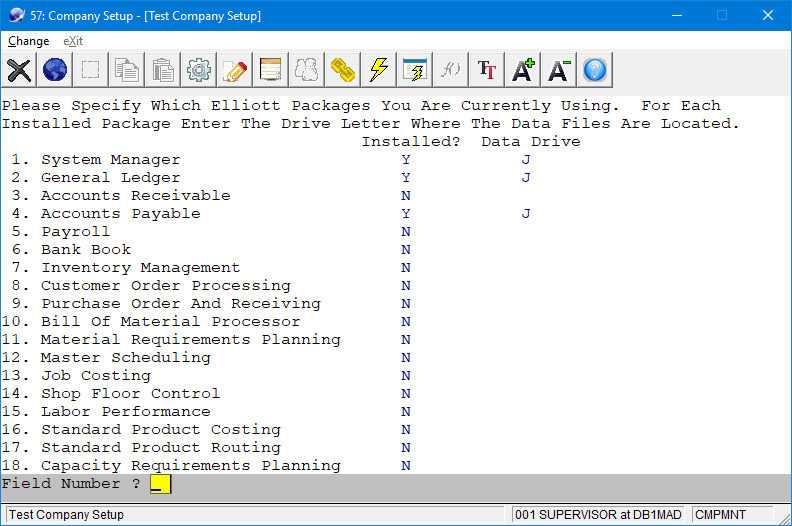
Task: Decrease font size with A minus icon
Action: coord(559,70)
